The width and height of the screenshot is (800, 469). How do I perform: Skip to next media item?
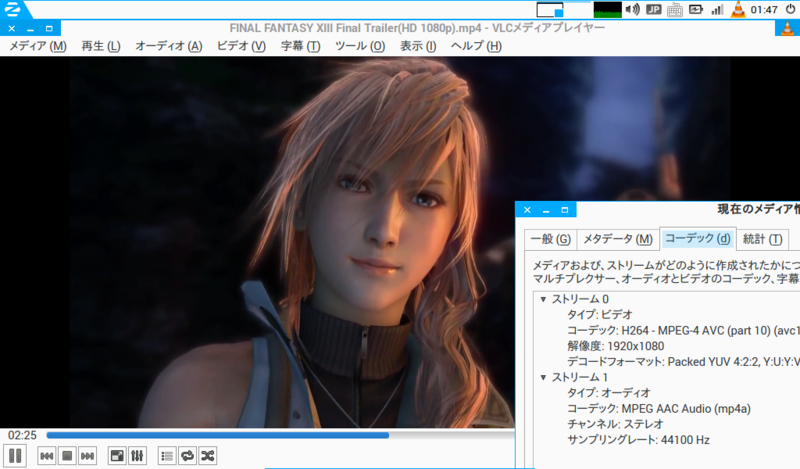[87, 456]
